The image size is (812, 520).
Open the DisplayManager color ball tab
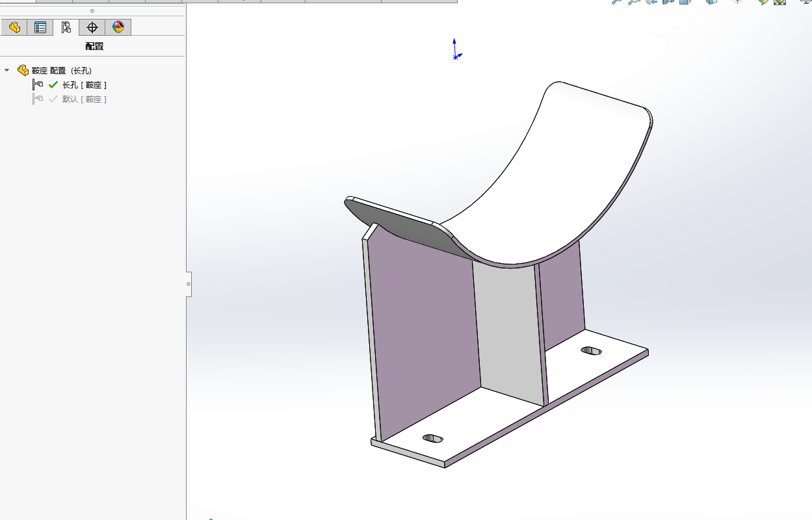tap(118, 27)
